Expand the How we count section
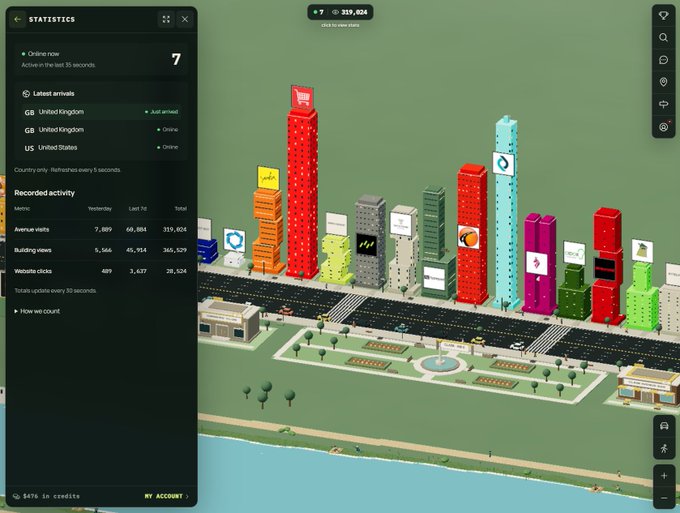 pyautogui.click(x=37, y=311)
